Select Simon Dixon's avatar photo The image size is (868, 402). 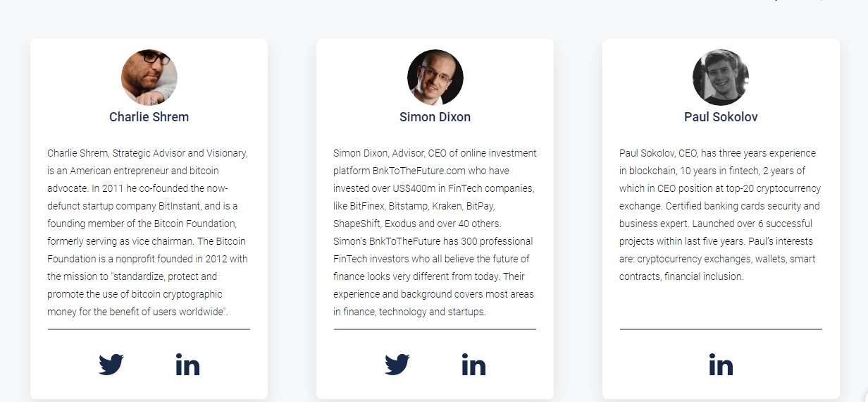[x=435, y=77]
